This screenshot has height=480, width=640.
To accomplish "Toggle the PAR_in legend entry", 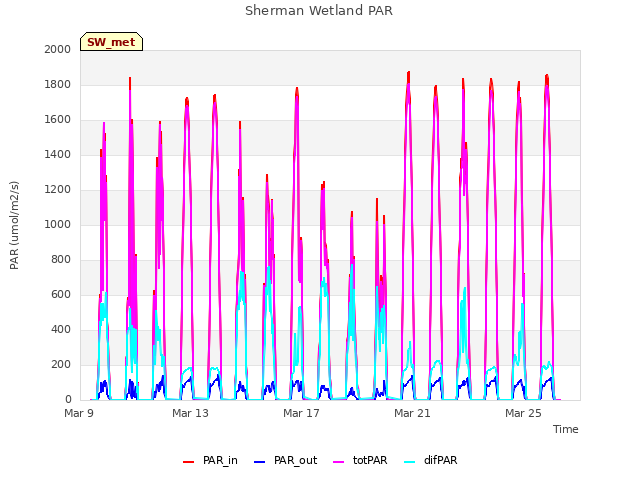I will click(x=210, y=460).
